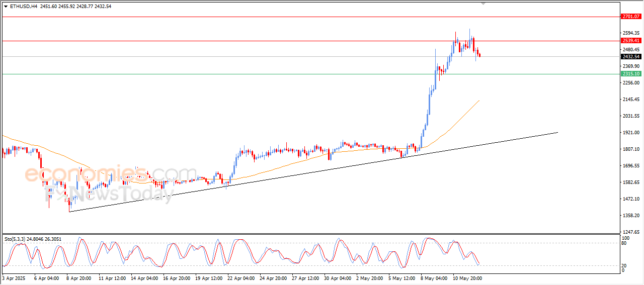Click the 2031.55 price scale value

click(x=631, y=116)
